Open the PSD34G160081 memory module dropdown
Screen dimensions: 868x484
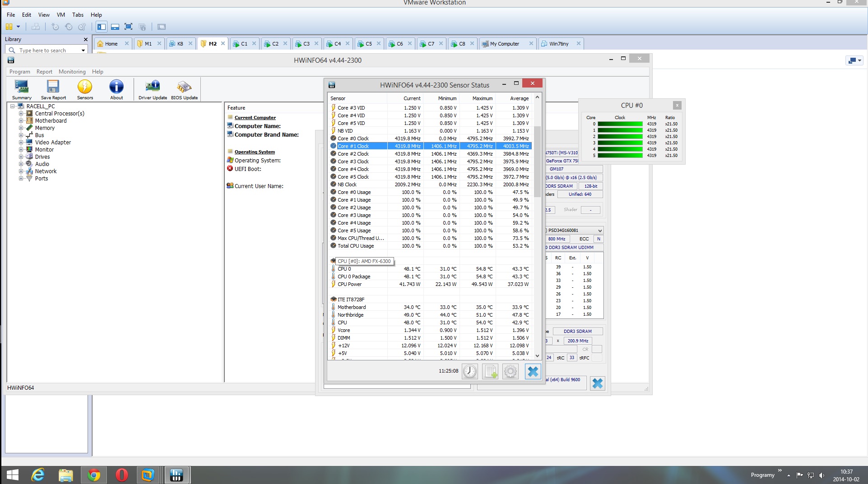(x=599, y=230)
